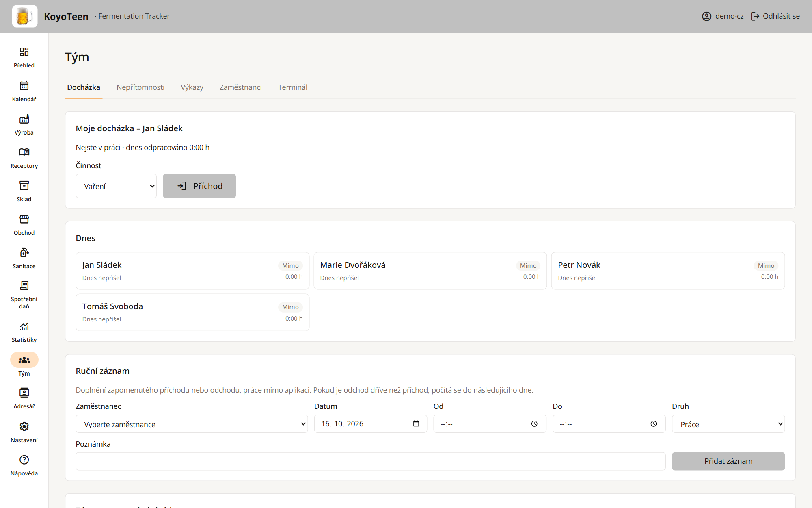
Task: Expand the Činnost Vaření dropdown
Action: coord(116,186)
